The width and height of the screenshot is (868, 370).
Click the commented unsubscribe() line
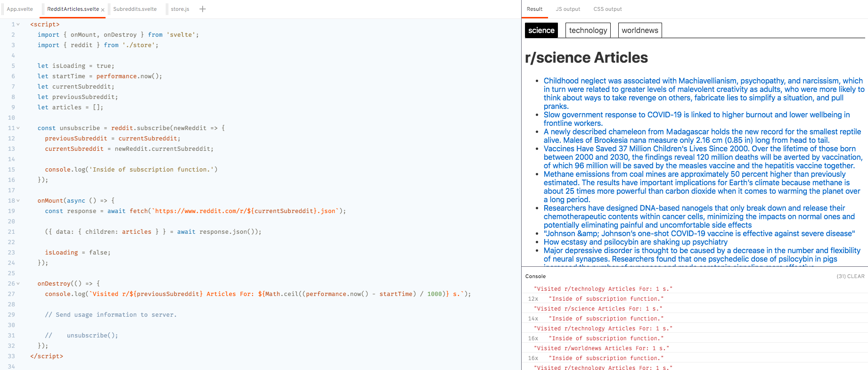coord(82,336)
